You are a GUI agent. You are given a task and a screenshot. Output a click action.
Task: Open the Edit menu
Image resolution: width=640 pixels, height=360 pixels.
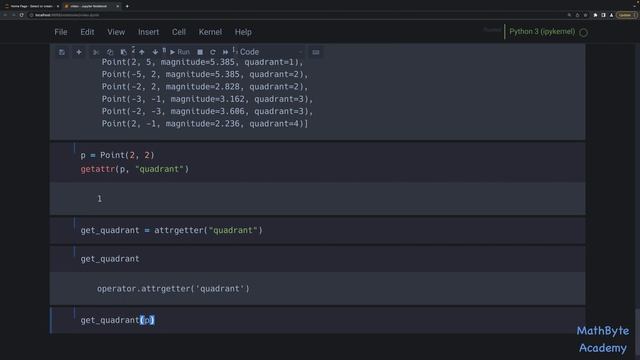[x=87, y=32]
